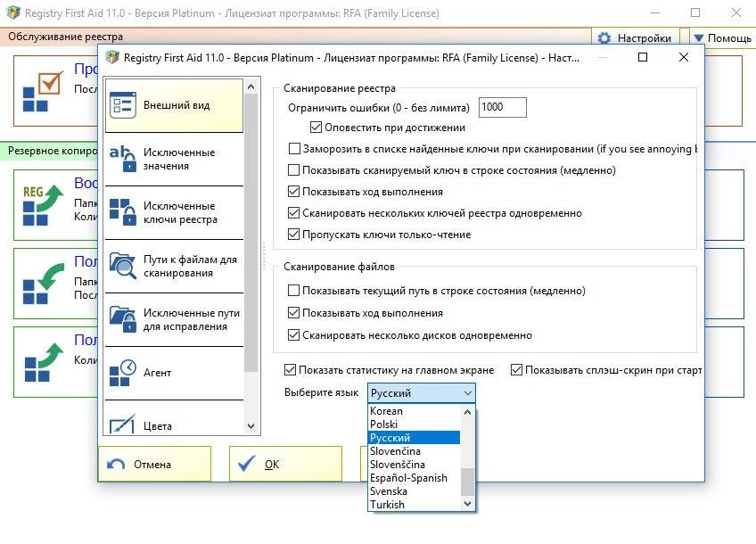
Task: Open the Цвета settings section
Action: click(x=174, y=417)
